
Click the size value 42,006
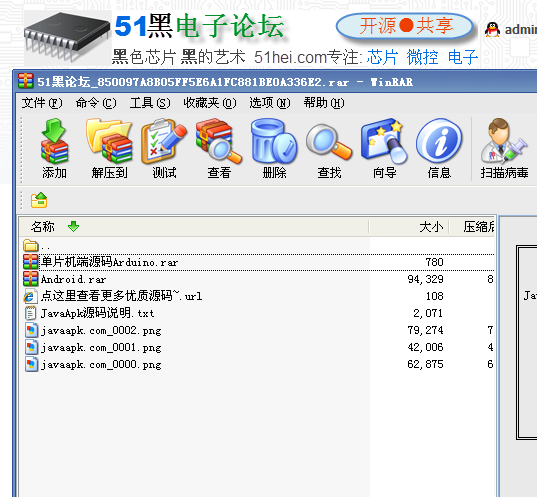coord(425,347)
